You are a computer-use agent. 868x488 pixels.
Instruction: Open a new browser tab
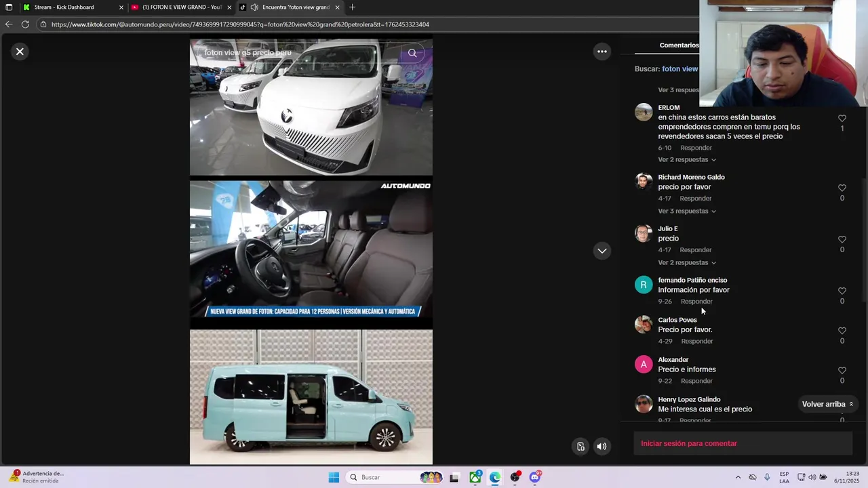pos(352,7)
